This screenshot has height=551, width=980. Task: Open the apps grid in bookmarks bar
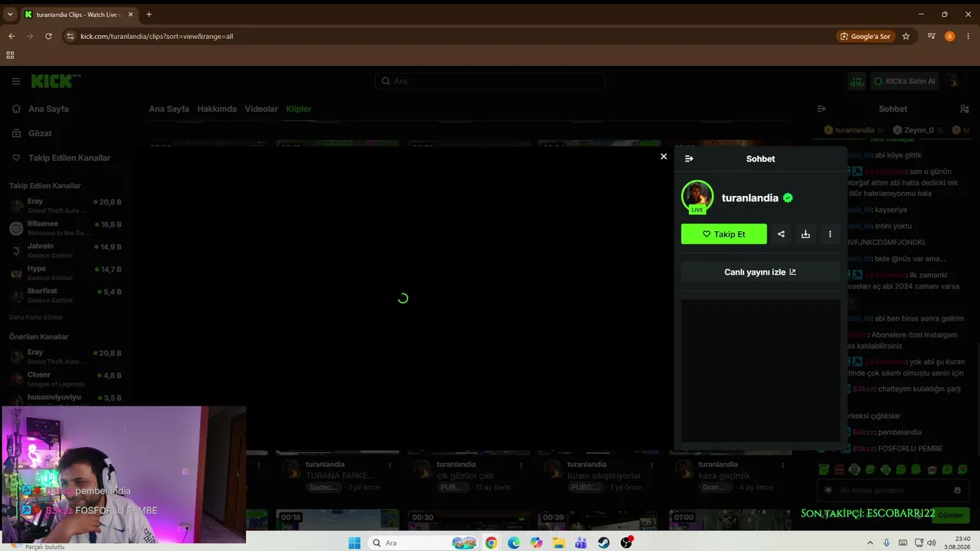pyautogui.click(x=10, y=55)
